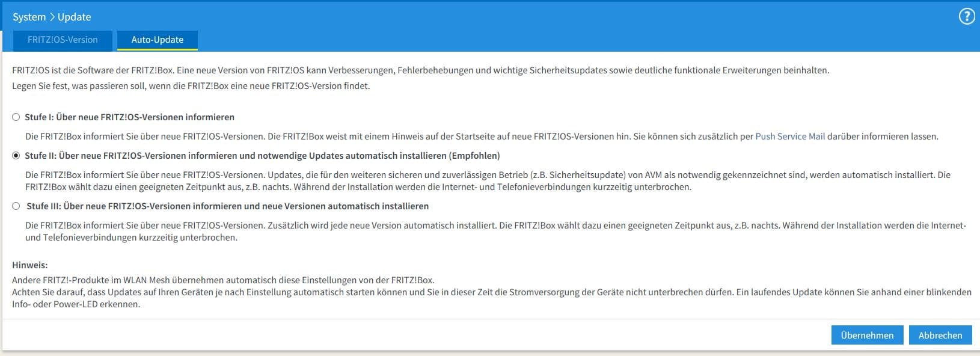Switch to the FRITZ!OS-Version tab
980x356 pixels.
pyautogui.click(x=63, y=40)
